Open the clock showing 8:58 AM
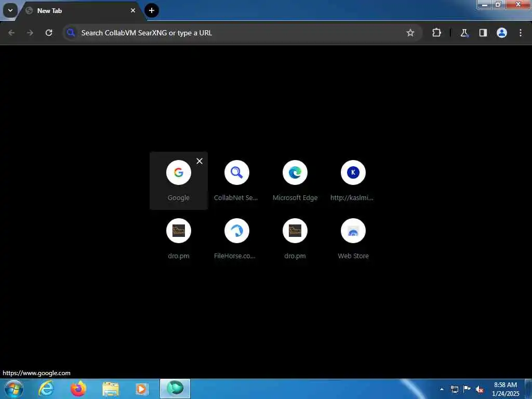 [x=506, y=389]
